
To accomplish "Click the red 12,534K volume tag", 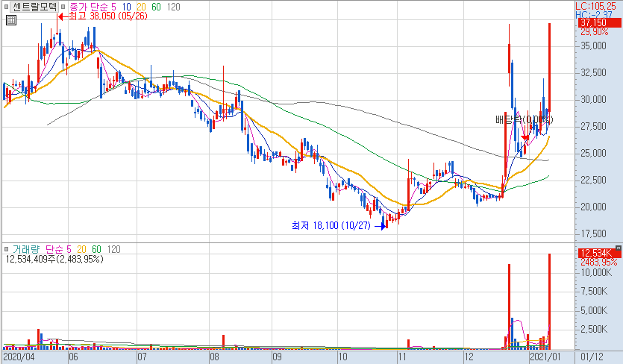I will click(x=599, y=253).
